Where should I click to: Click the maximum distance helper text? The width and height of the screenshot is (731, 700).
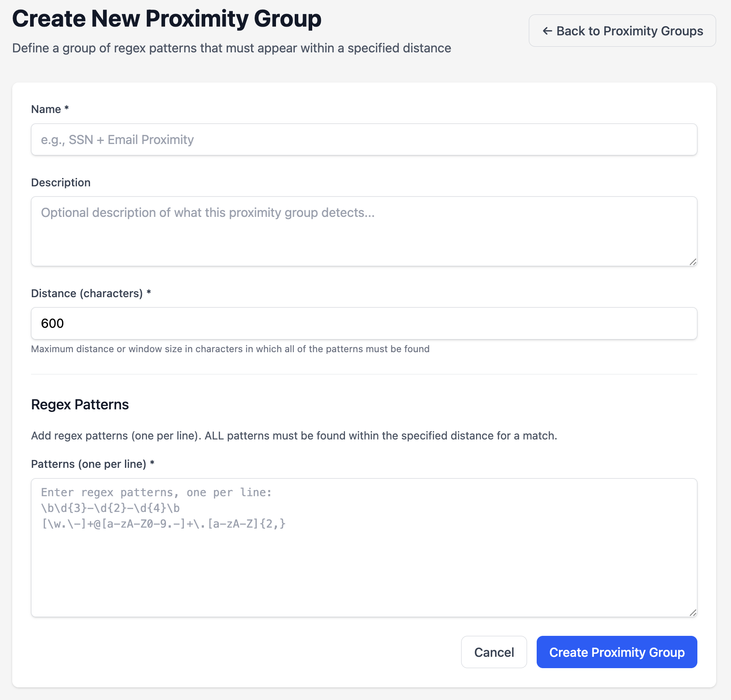point(230,349)
